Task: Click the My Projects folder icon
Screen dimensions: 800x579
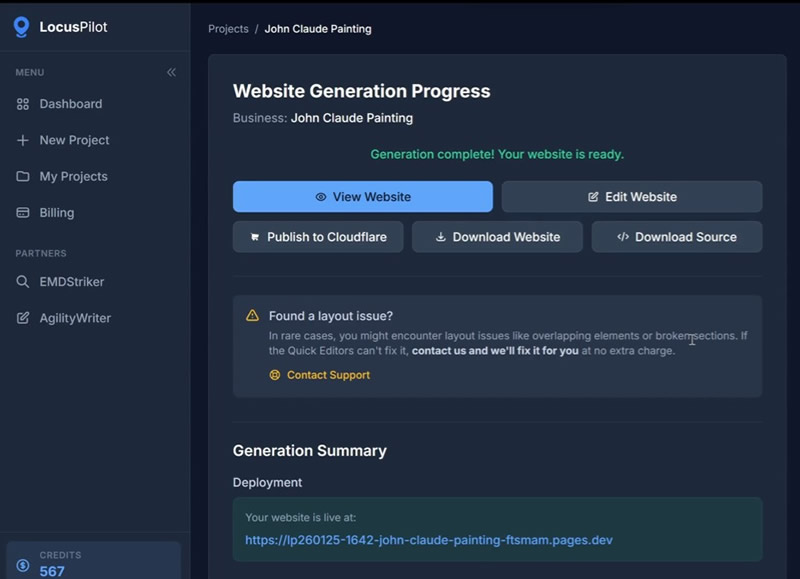Action: [23, 176]
